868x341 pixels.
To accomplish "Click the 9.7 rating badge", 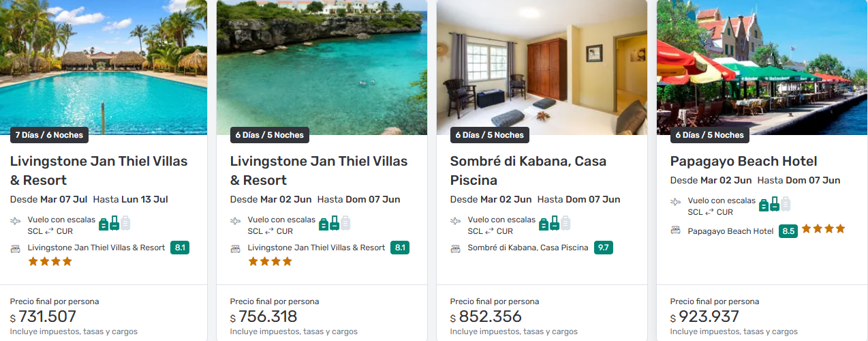I will (604, 248).
